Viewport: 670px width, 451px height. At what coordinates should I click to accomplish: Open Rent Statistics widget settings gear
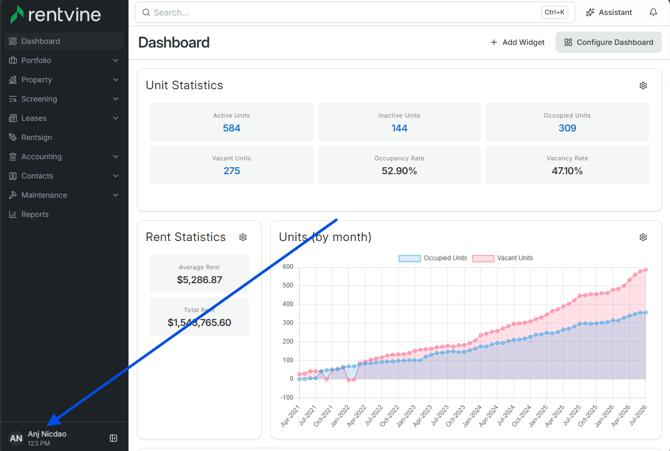coord(243,237)
